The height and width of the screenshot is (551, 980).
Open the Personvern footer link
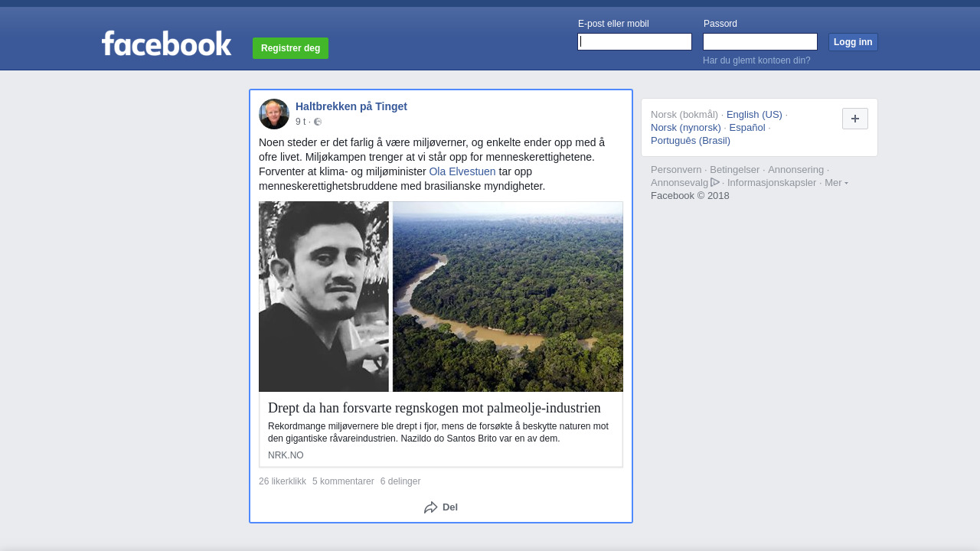[676, 170]
